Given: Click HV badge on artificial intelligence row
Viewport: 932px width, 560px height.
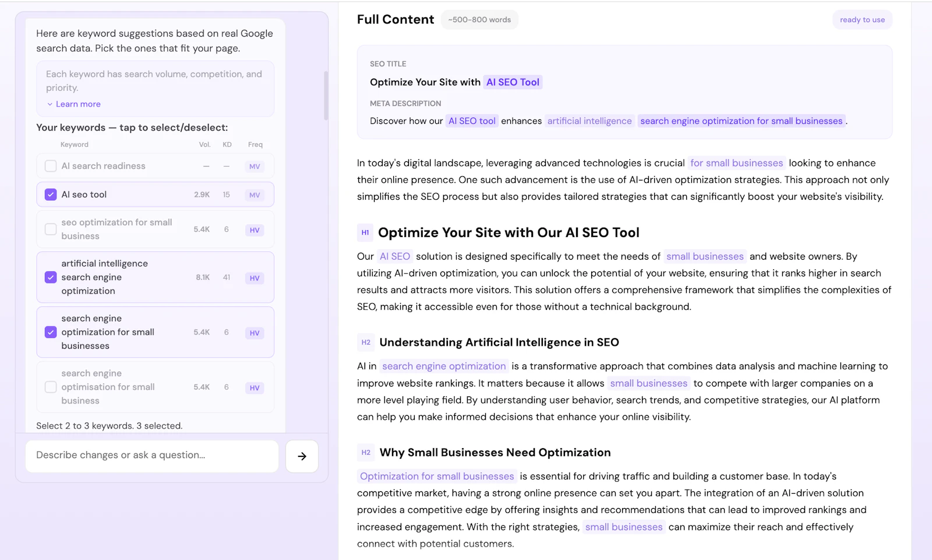Looking at the screenshot, I should (255, 278).
